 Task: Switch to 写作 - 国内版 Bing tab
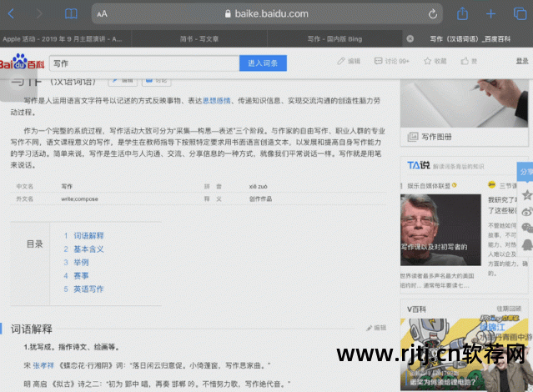coord(334,38)
